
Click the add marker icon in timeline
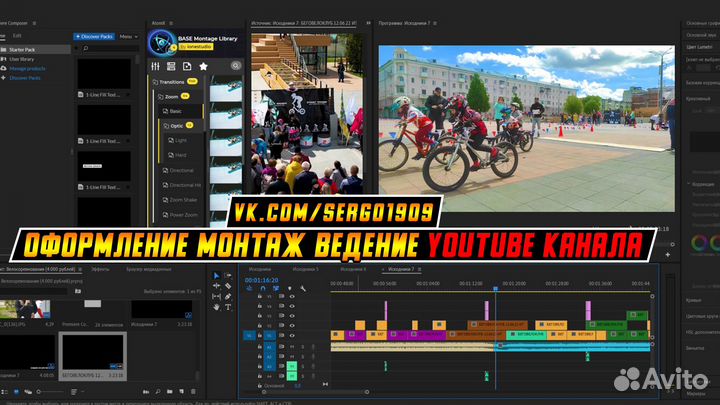pyautogui.click(x=290, y=288)
